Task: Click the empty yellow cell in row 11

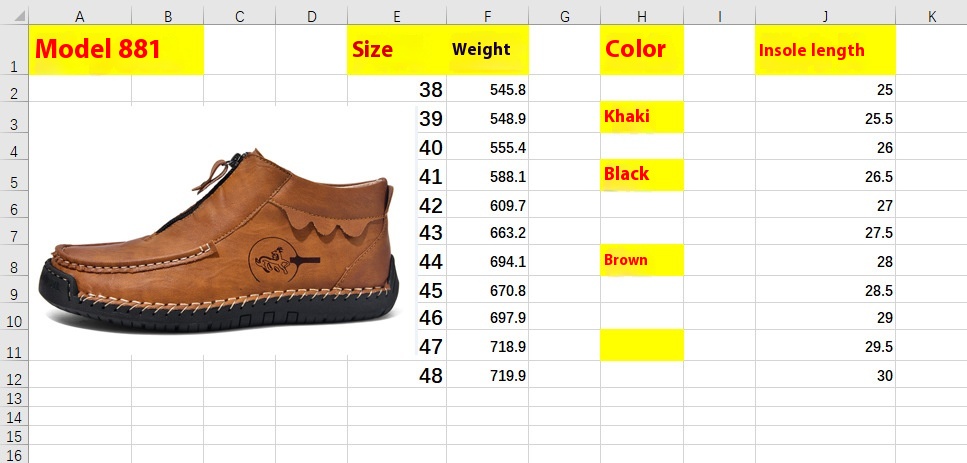Action: coord(641,345)
